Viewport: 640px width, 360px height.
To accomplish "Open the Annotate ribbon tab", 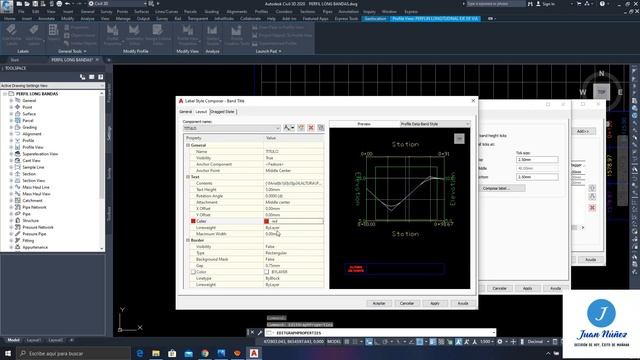I will 46,19.
